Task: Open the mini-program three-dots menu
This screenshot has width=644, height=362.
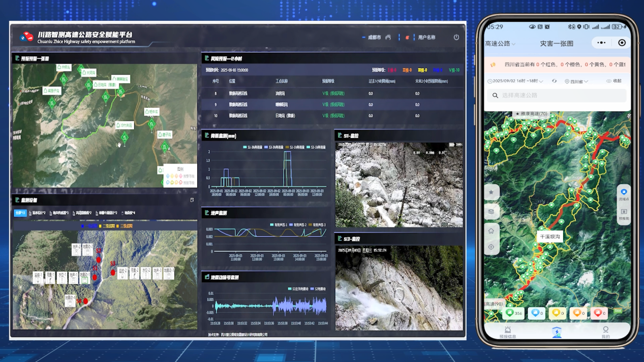Action: 601,43
